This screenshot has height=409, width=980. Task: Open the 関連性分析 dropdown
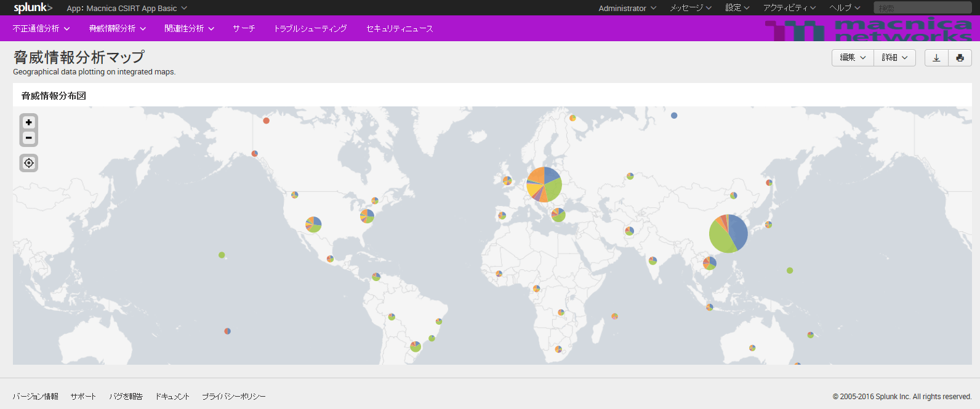189,29
